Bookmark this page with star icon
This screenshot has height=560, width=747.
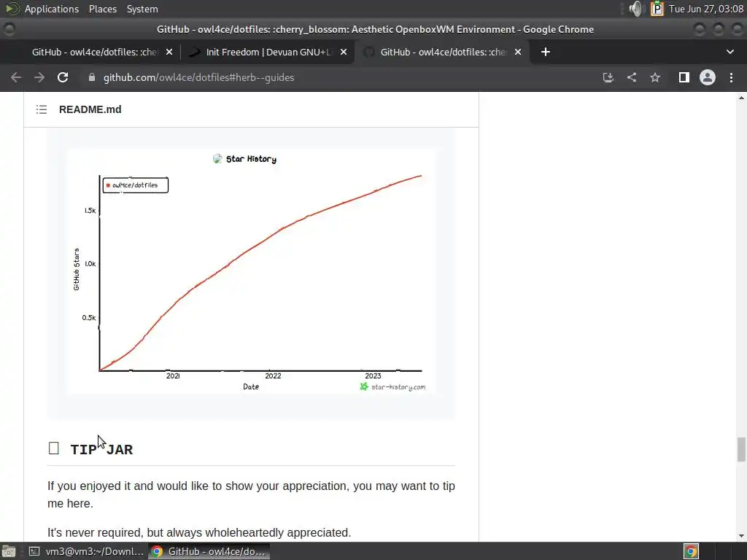coord(655,77)
